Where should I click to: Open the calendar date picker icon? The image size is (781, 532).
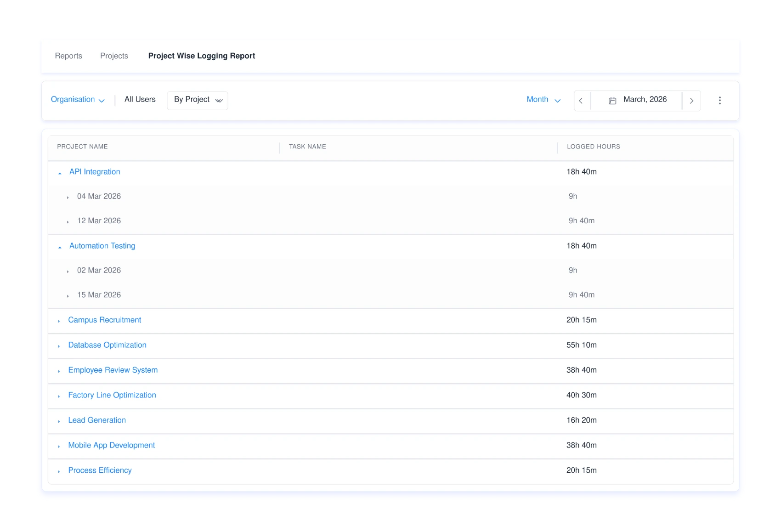pyautogui.click(x=612, y=100)
